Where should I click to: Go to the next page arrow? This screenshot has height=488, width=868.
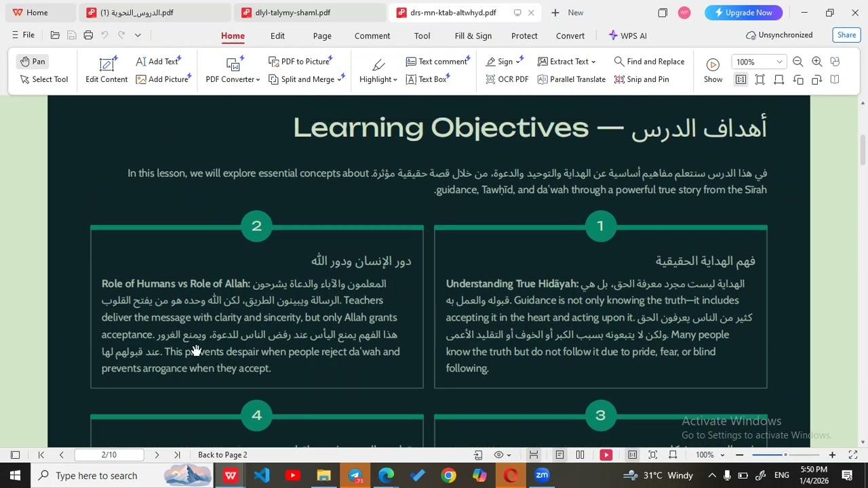(x=157, y=455)
